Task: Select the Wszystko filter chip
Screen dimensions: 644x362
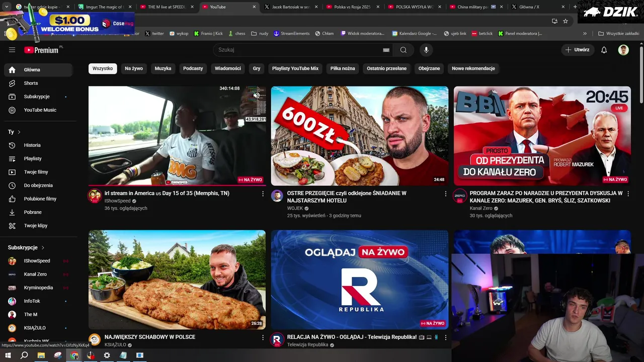Action: [103, 68]
